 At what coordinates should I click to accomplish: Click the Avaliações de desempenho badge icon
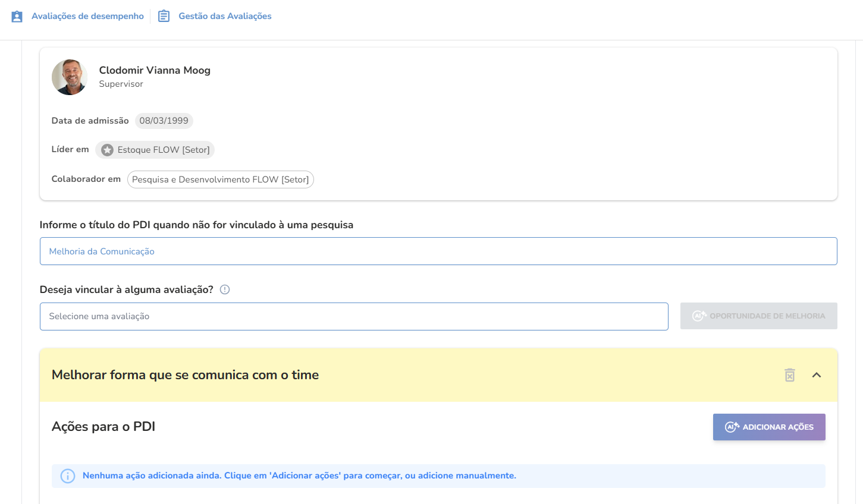point(17,16)
